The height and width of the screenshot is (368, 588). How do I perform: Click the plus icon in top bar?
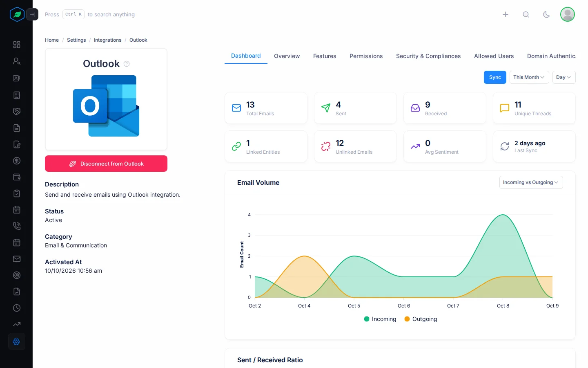(x=506, y=14)
